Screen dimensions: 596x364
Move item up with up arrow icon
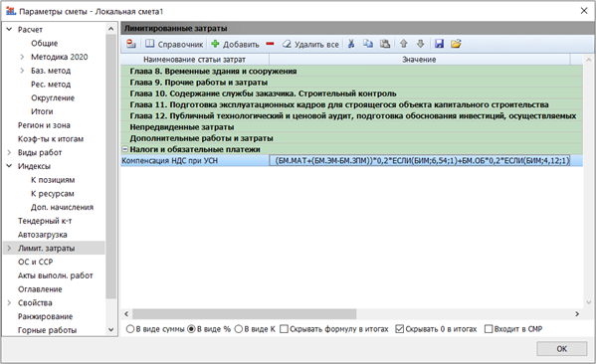pos(404,44)
